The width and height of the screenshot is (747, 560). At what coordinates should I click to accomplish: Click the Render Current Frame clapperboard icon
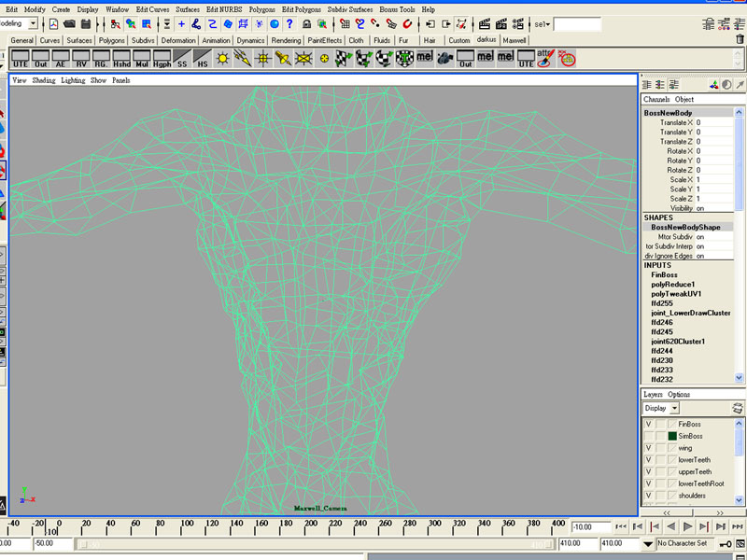[x=485, y=24]
